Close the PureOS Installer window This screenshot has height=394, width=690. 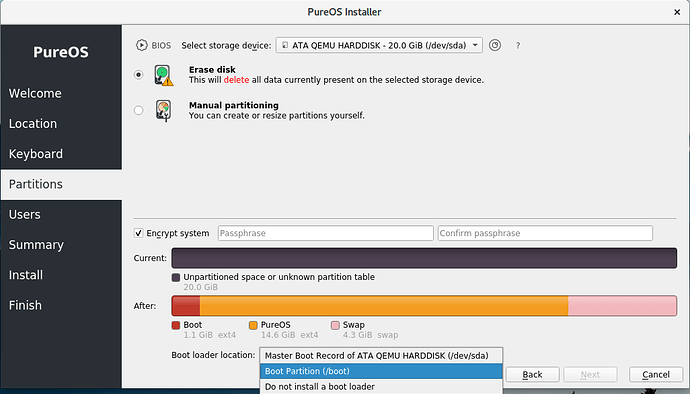(x=677, y=12)
